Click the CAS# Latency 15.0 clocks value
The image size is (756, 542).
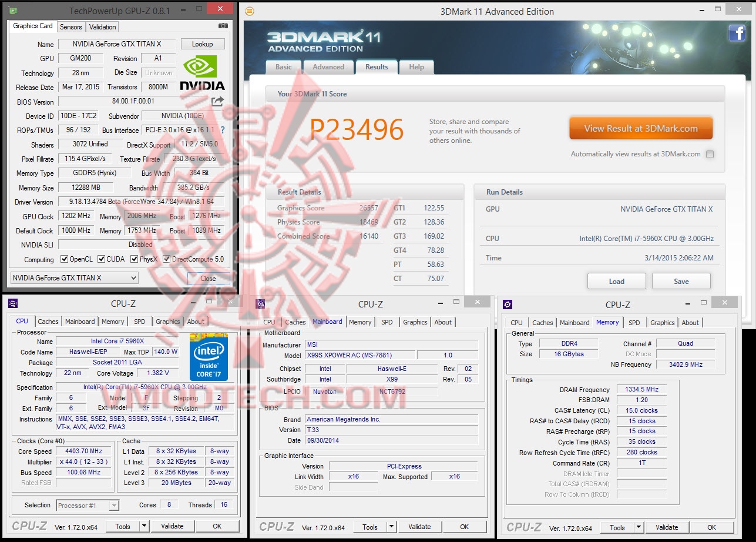pos(642,410)
